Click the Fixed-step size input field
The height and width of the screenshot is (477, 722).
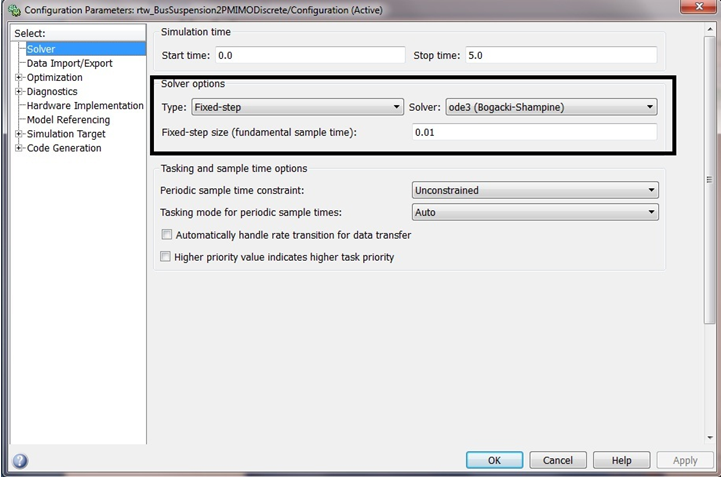pyautogui.click(x=534, y=132)
